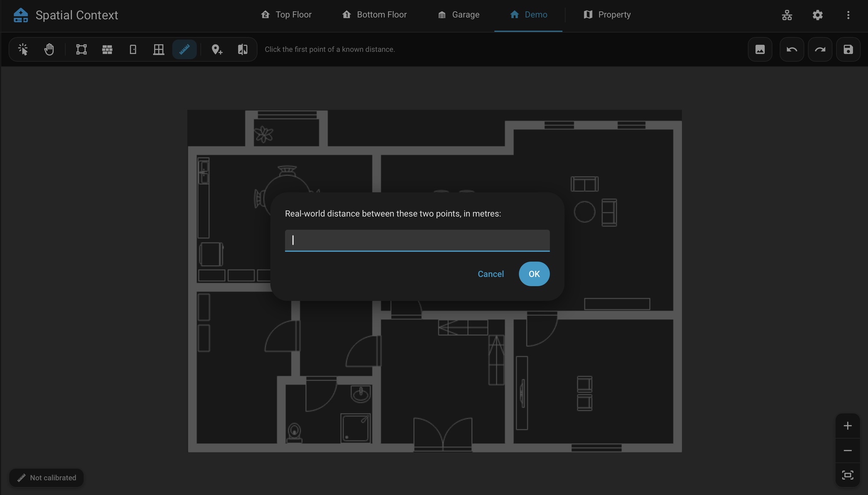Open the three-dot overflow menu
This screenshot has width=868, height=495.
click(848, 15)
